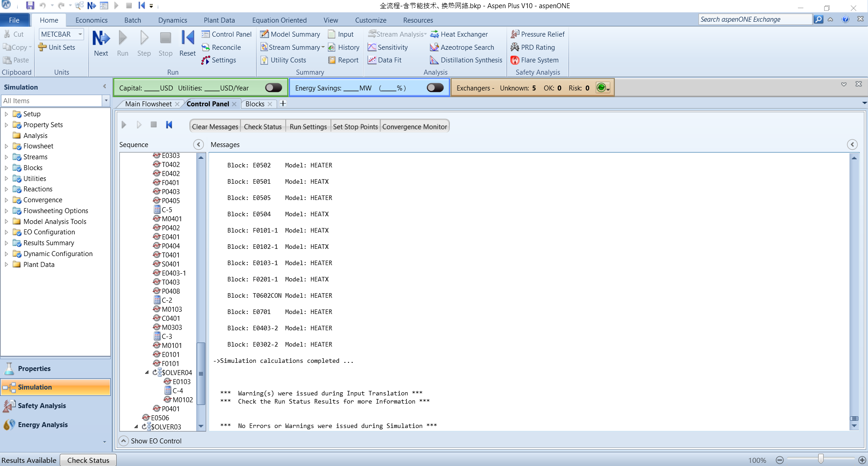868x466 pixels.
Task: Click the Reset simulation icon in ribbon
Action: [187, 43]
